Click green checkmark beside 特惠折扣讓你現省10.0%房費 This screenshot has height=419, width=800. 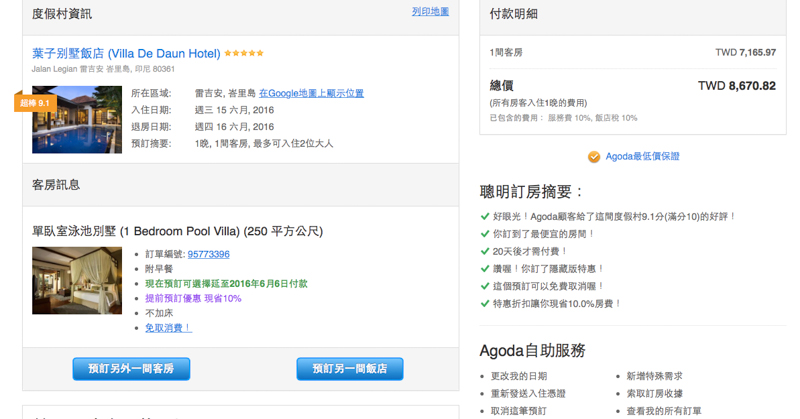[485, 303]
